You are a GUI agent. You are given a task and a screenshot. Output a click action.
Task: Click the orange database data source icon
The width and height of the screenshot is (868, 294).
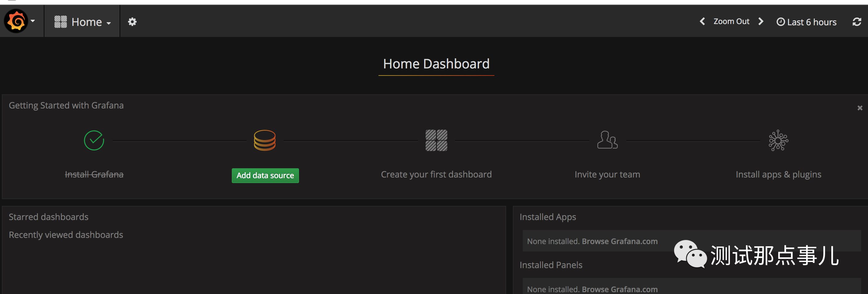pos(264,141)
